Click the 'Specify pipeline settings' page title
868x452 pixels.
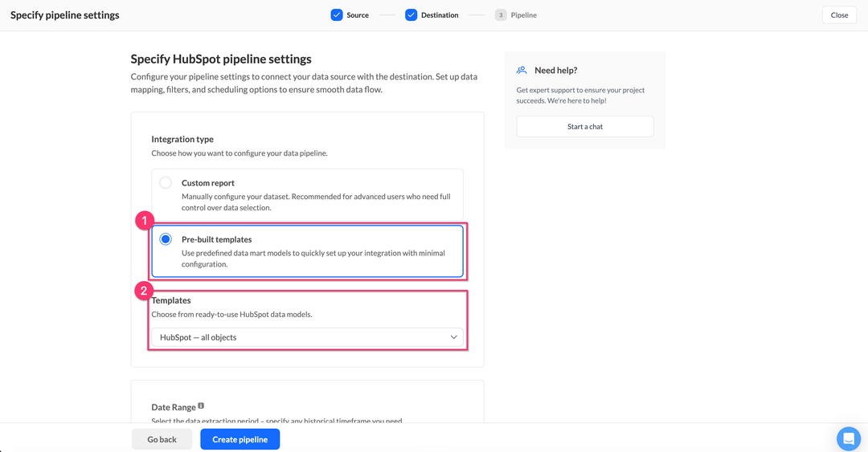65,15
